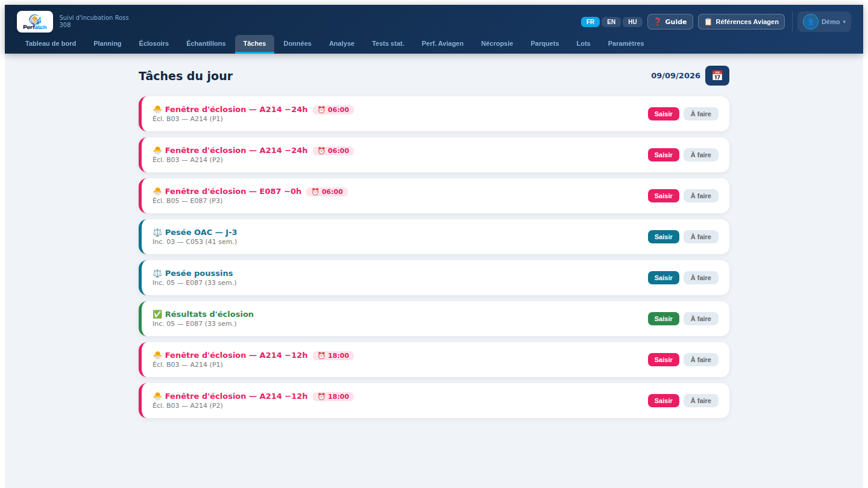Open the Guide help button

pyautogui.click(x=670, y=22)
